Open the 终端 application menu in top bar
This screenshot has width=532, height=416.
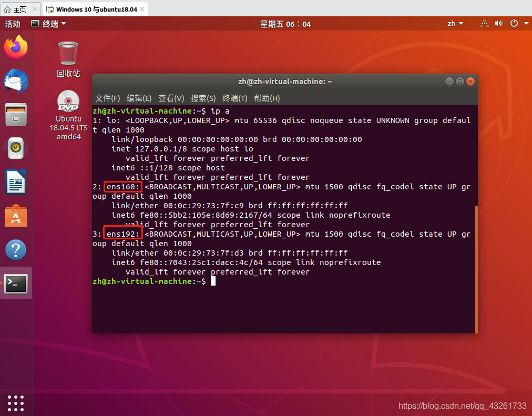click(48, 24)
